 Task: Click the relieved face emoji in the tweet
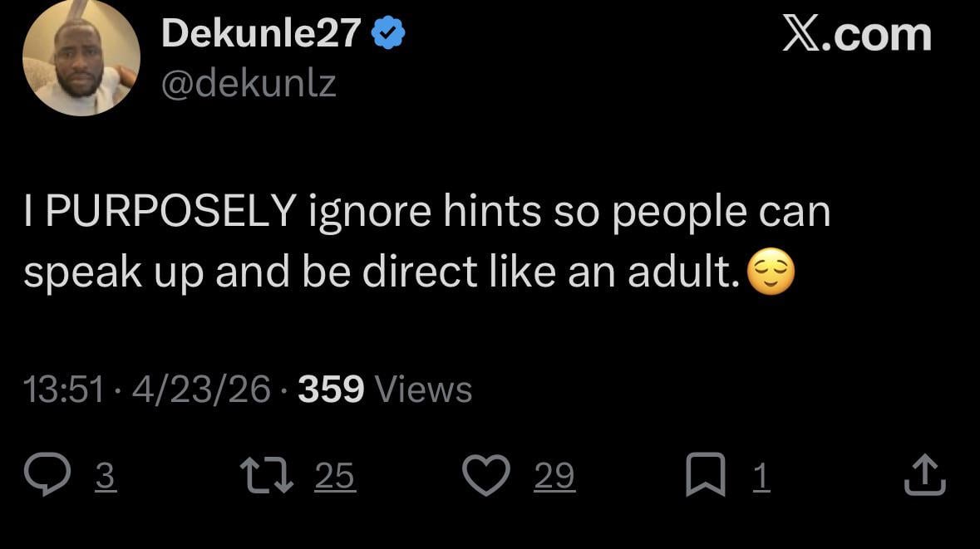771,273
